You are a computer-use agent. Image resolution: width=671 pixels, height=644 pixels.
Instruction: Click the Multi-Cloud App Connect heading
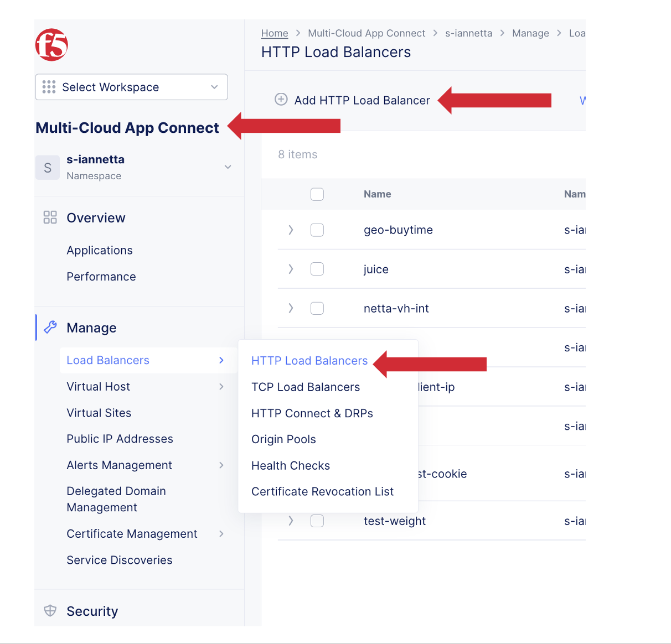pyautogui.click(x=127, y=128)
